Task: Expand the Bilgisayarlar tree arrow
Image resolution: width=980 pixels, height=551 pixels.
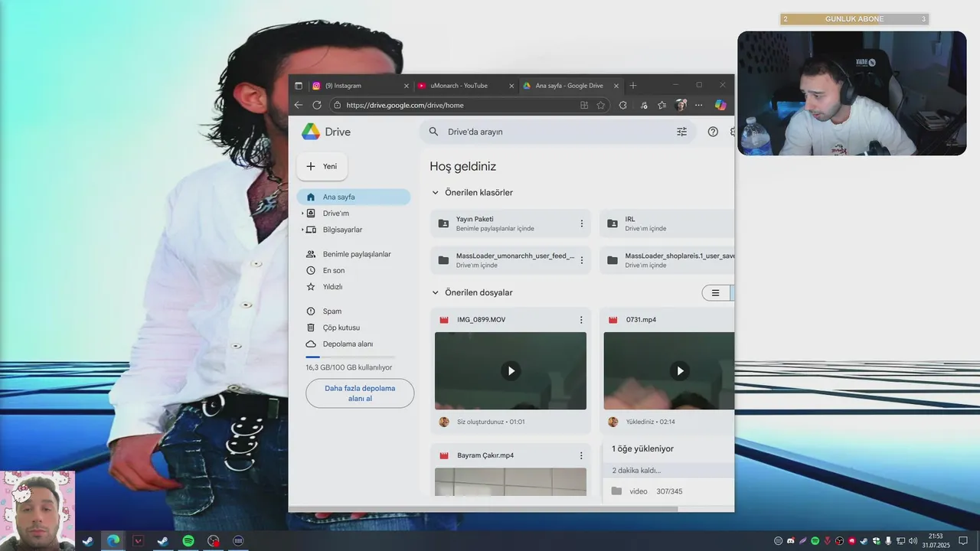Action: pos(302,230)
